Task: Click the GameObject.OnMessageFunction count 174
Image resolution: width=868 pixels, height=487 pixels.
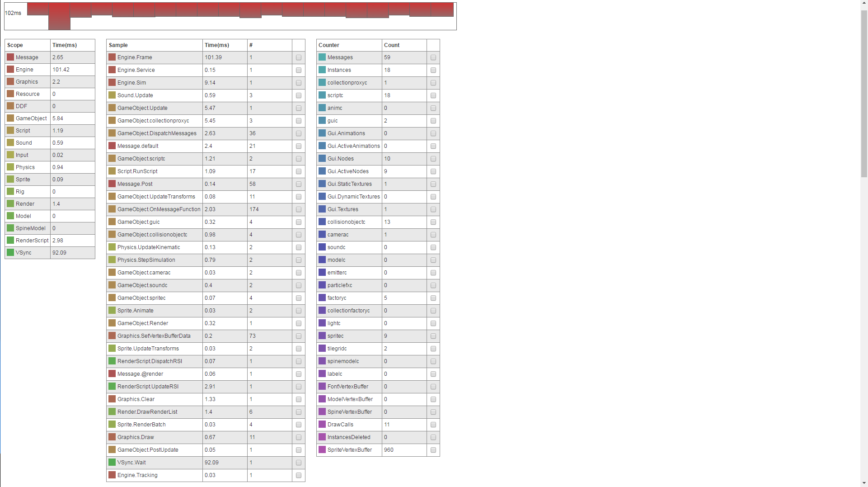Action: tap(254, 209)
